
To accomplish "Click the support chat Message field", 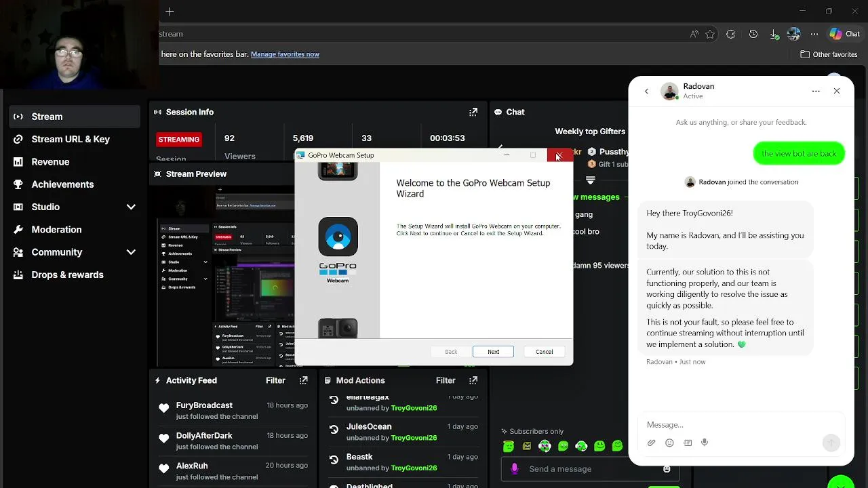I will 741,425.
